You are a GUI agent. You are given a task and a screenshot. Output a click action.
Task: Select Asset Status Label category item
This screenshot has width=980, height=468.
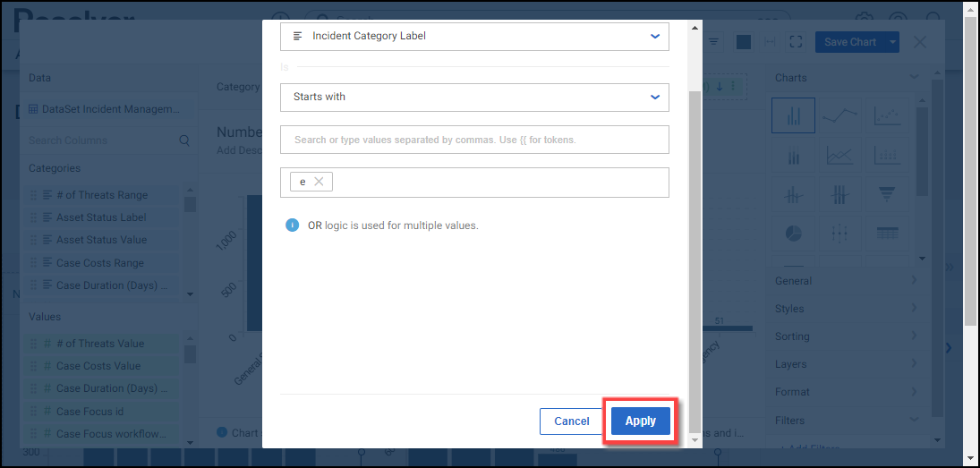[x=101, y=217]
